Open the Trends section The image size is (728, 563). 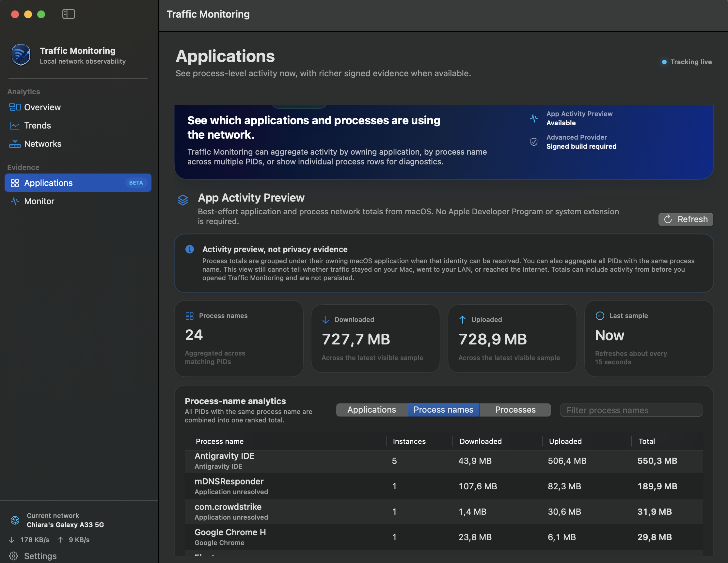tap(78, 126)
